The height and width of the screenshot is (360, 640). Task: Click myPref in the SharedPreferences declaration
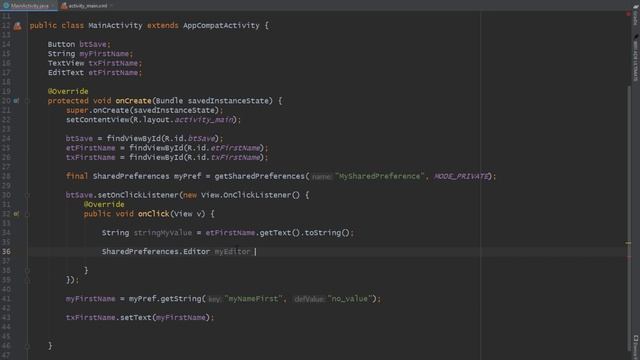188,176
